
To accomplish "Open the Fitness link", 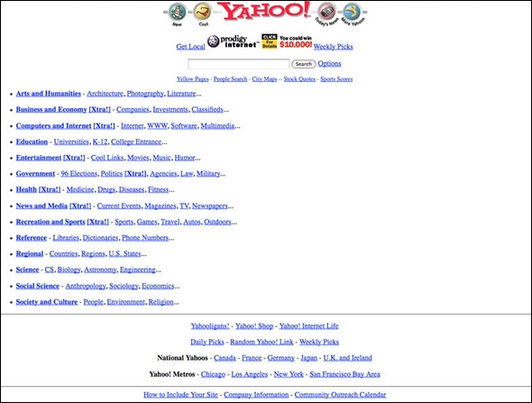I will tap(158, 189).
